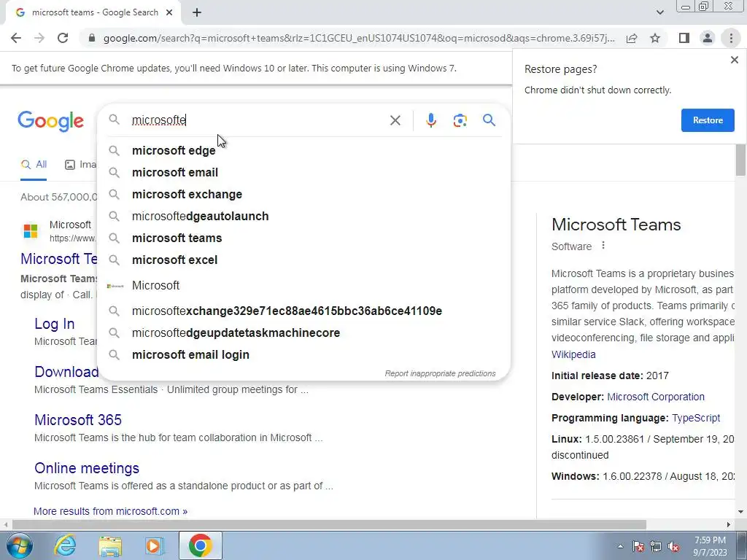The width and height of the screenshot is (747, 560).
Task: Open the Download sitelink
Action: [66, 372]
